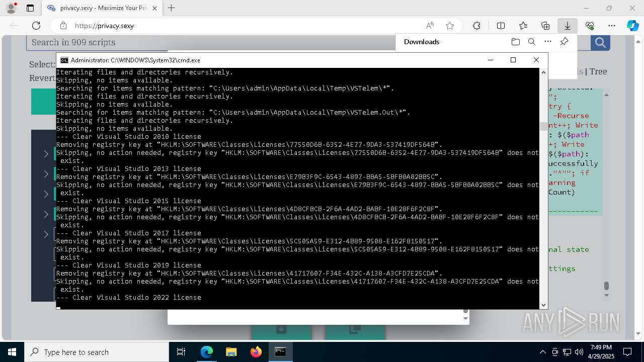Screen dimensions: 644x362
Task: Open Browser essentials icon
Action: pyautogui.click(x=590, y=26)
